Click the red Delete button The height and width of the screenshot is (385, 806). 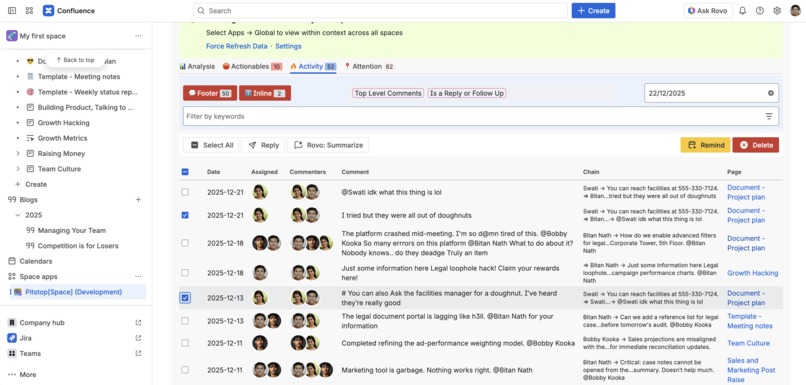(x=756, y=145)
